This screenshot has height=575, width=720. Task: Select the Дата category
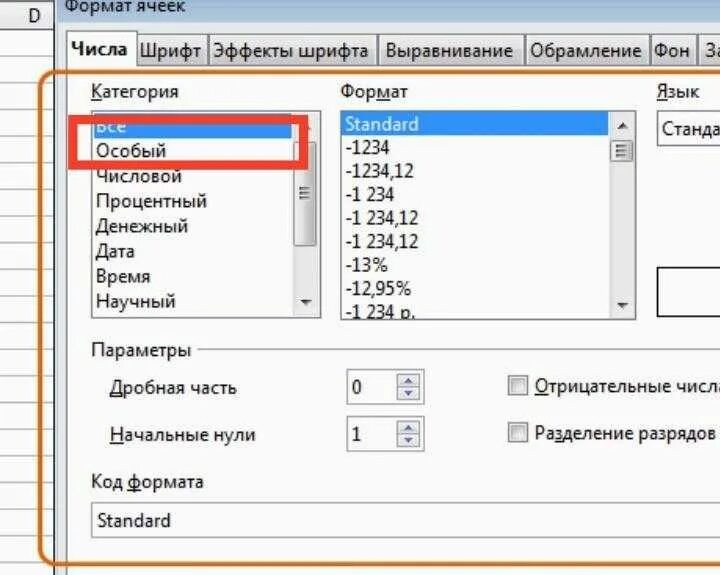[193, 251]
